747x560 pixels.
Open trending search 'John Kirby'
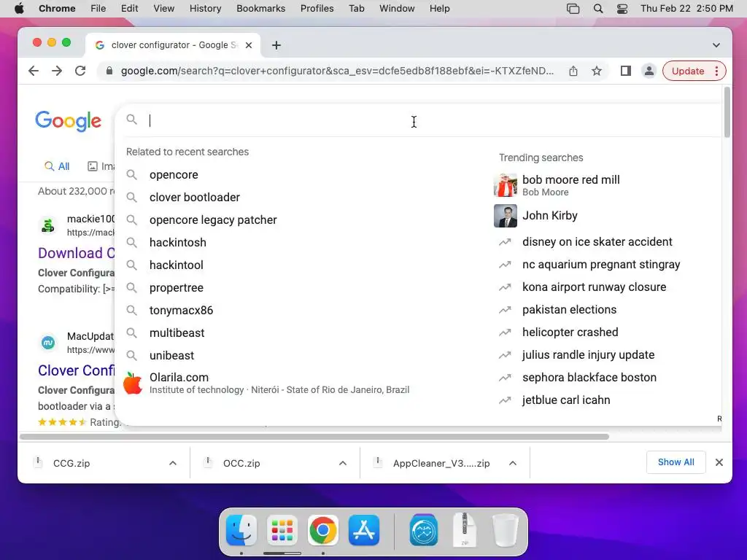pos(550,216)
